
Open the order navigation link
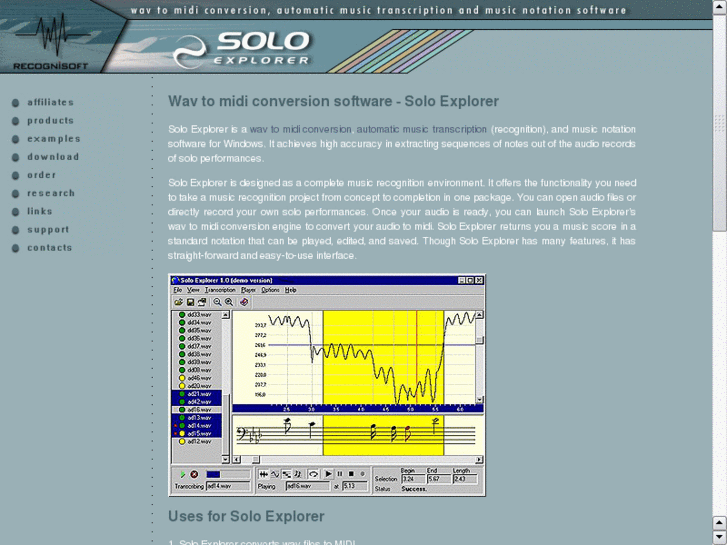(41, 175)
